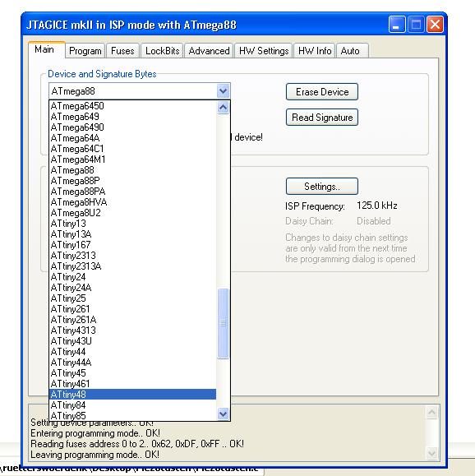475x476 pixels.
Task: Select ATmega6490 from the device list
Action: (x=132, y=127)
